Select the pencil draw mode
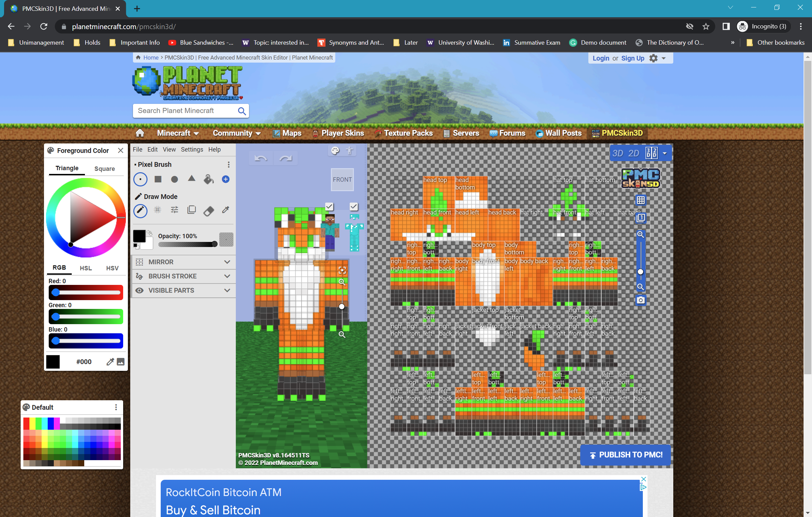Image resolution: width=812 pixels, height=517 pixels. pyautogui.click(x=140, y=211)
